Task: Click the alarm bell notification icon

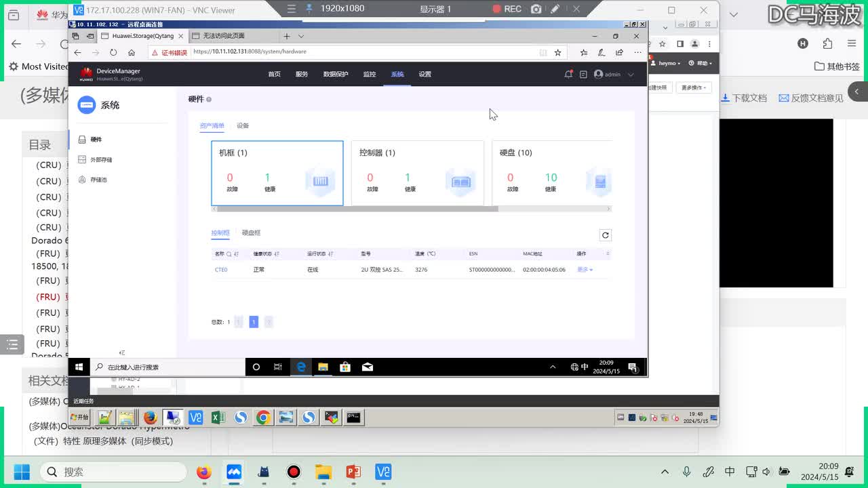Action: [568, 75]
